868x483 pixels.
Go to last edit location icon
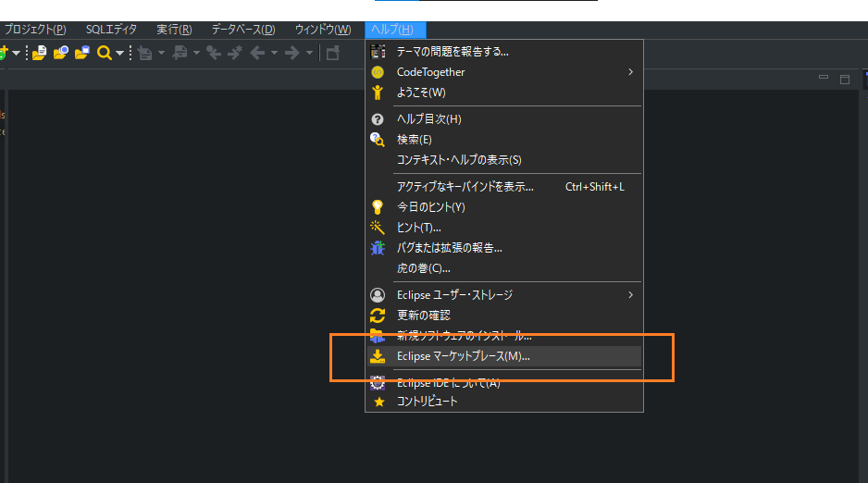coord(214,53)
